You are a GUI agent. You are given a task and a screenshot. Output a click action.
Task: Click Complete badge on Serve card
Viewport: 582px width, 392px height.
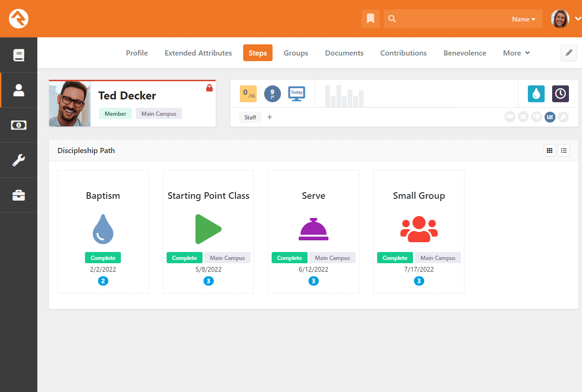click(290, 258)
